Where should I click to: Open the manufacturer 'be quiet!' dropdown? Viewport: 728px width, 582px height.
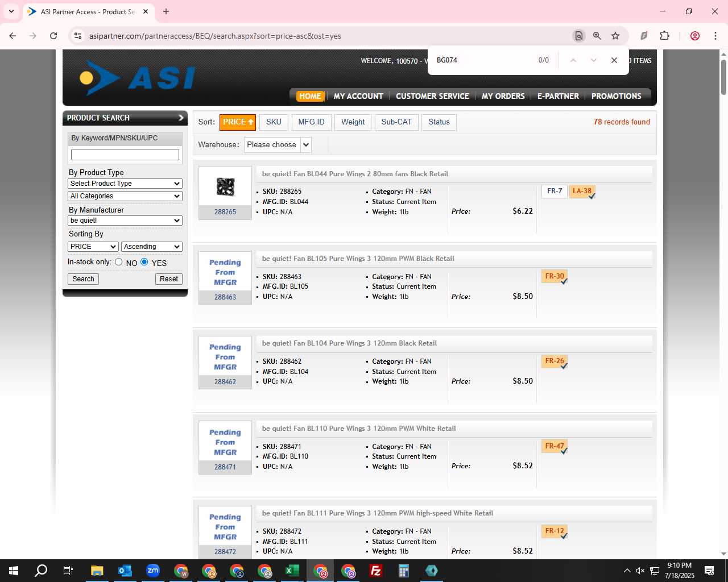125,221
